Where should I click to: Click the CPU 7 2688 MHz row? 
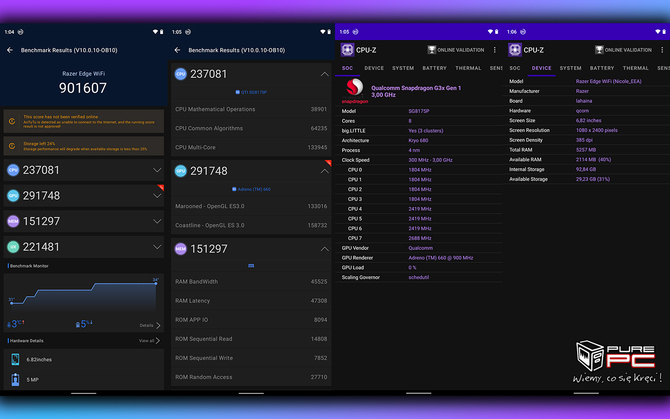(x=419, y=238)
